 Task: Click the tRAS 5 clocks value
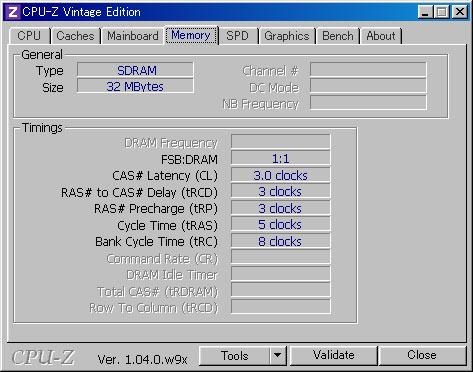pyautogui.click(x=281, y=224)
